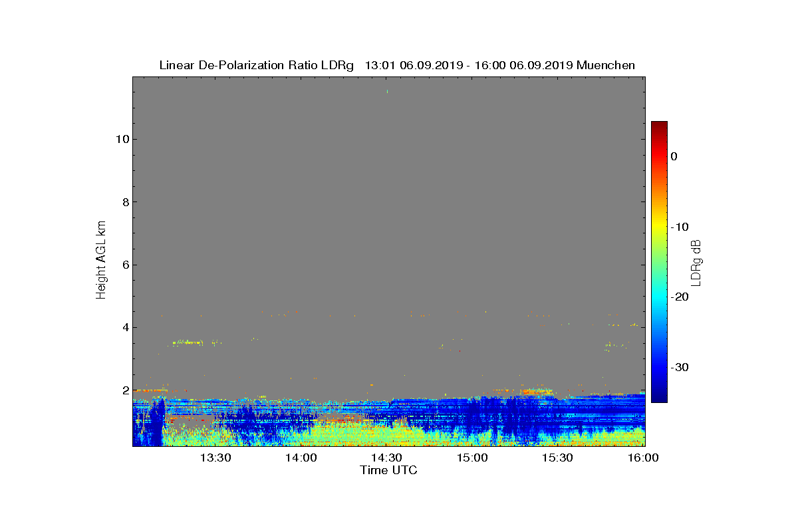Click the 14:30 time tick label
The image size is (798, 532).
386,458
